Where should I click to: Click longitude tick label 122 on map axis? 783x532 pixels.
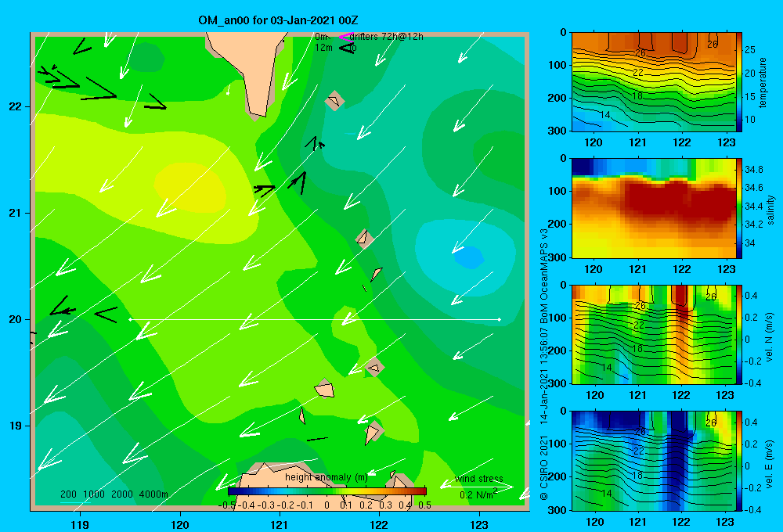[x=380, y=524]
